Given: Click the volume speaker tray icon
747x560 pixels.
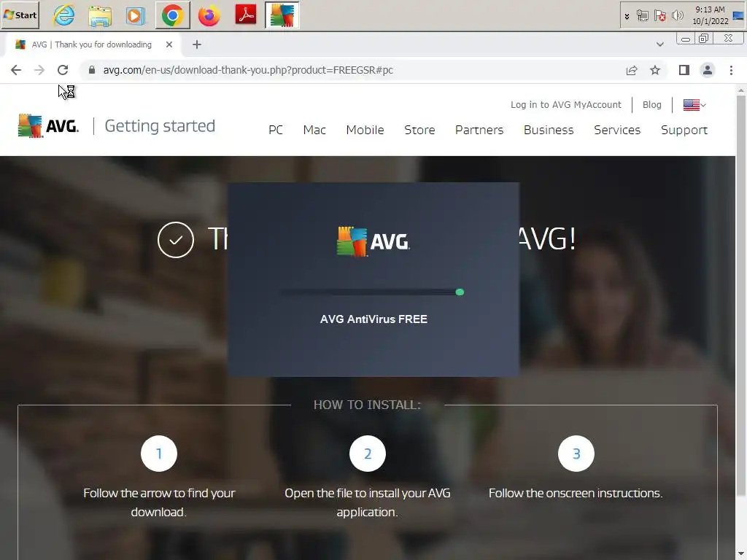Looking at the screenshot, I should (677, 16).
